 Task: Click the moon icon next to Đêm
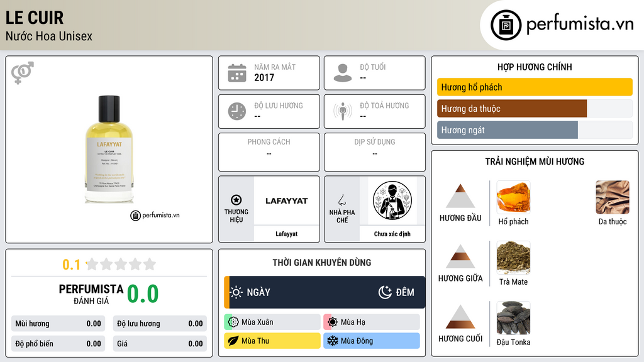(x=385, y=292)
